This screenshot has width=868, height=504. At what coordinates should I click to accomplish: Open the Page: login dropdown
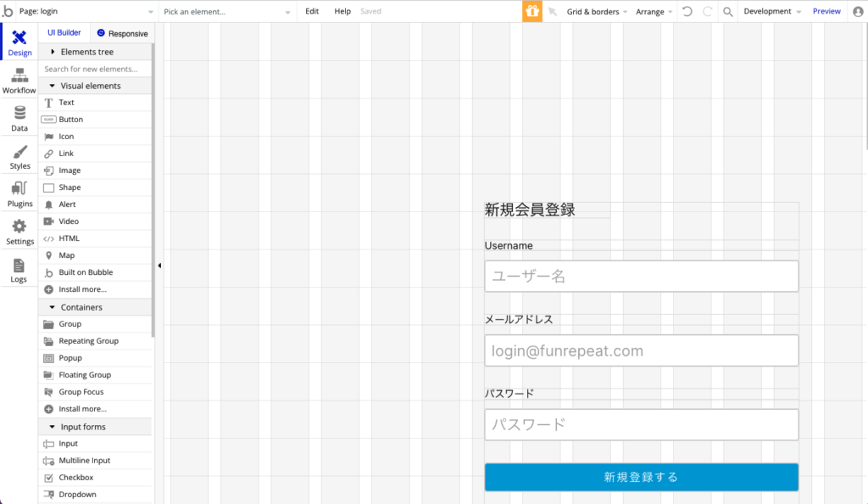(86, 11)
